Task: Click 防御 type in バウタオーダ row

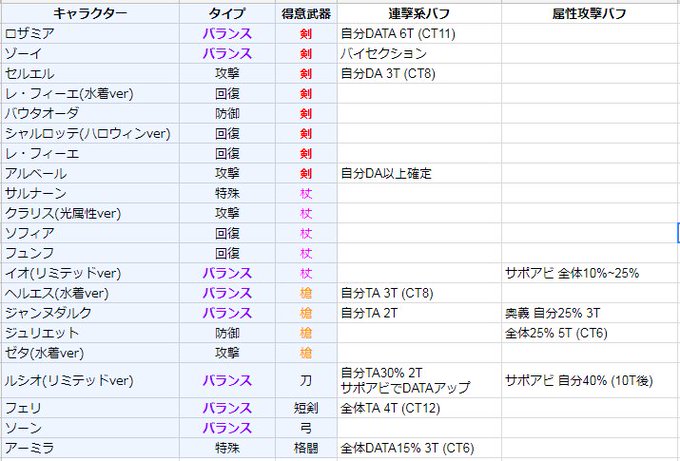Action: click(227, 113)
